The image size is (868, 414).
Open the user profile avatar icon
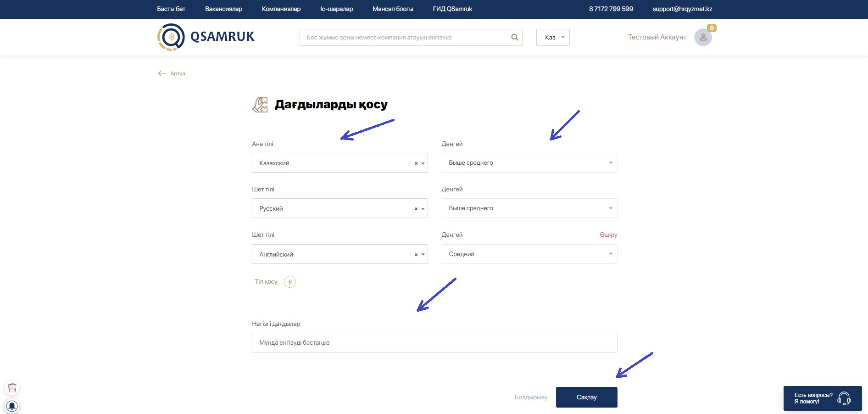point(703,37)
